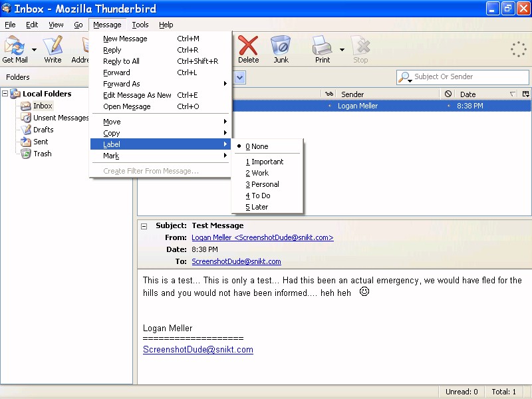Collapse the Local Folders tree
Viewport: 532px width, 399px height.
click(5, 93)
